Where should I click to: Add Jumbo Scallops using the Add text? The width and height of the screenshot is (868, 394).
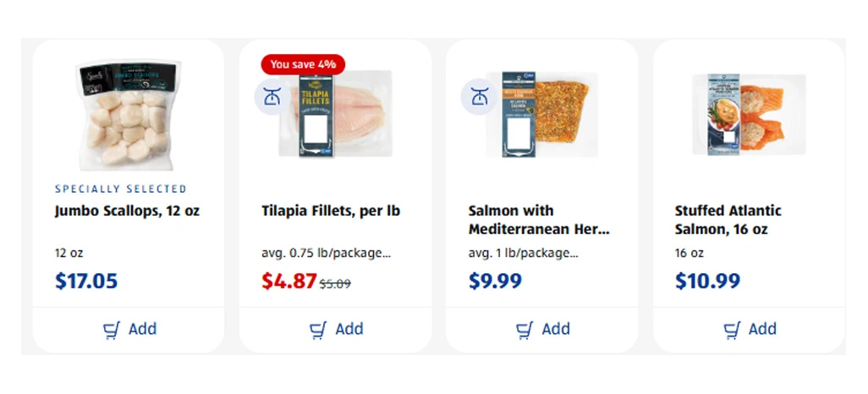(x=142, y=329)
